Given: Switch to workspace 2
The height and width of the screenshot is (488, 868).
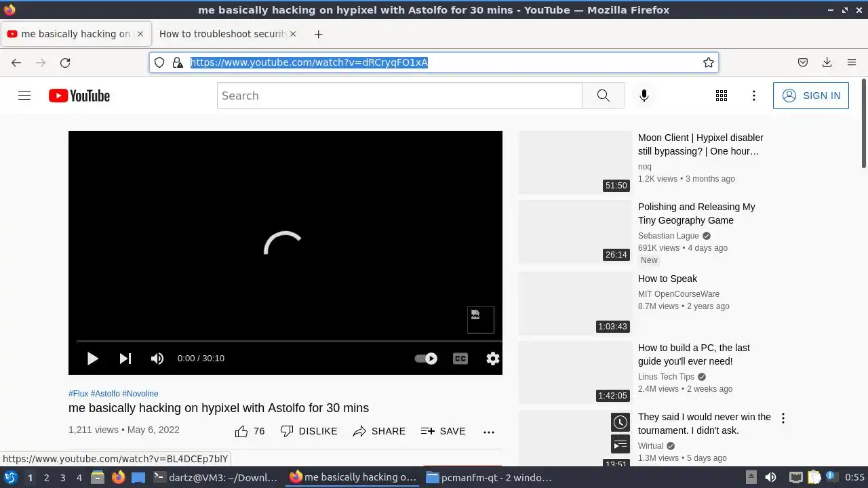Looking at the screenshot, I should pyautogui.click(x=46, y=478).
